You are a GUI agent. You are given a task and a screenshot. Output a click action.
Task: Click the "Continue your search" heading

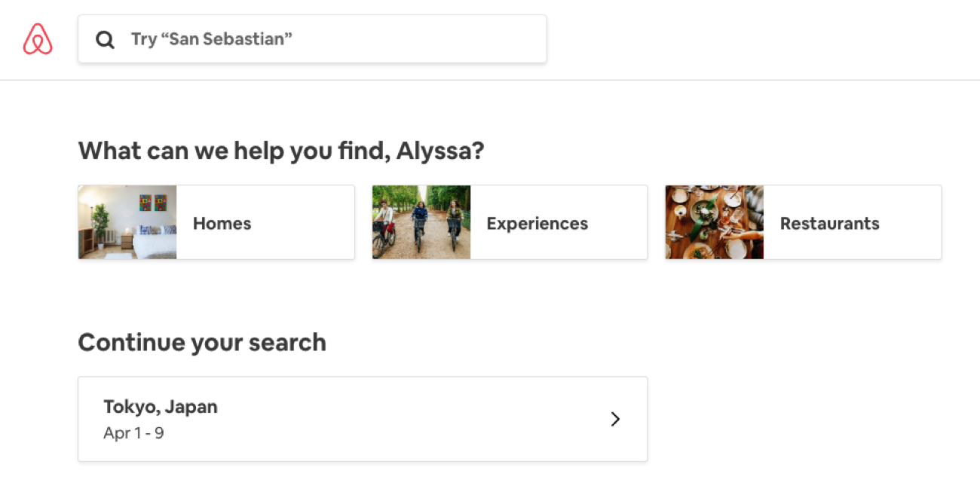pyautogui.click(x=202, y=342)
